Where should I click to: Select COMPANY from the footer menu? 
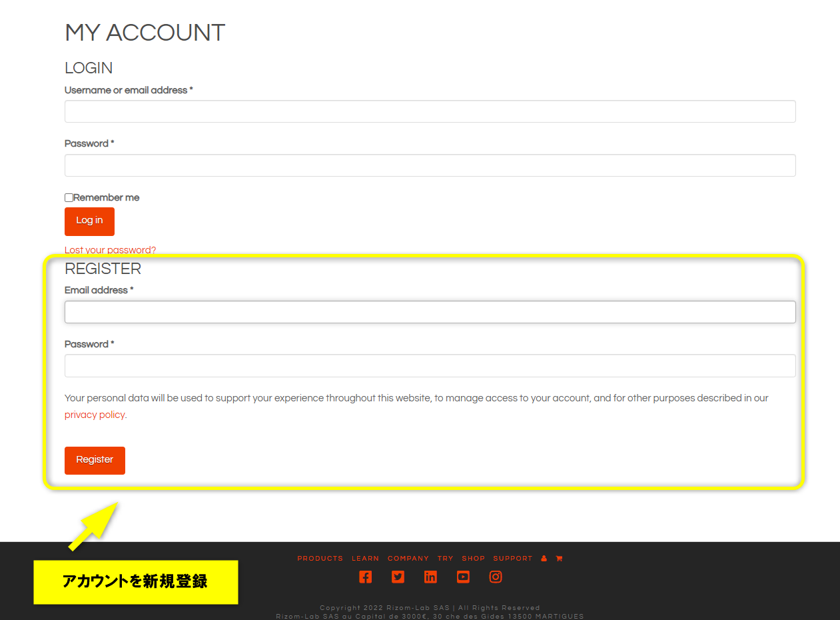click(x=408, y=559)
